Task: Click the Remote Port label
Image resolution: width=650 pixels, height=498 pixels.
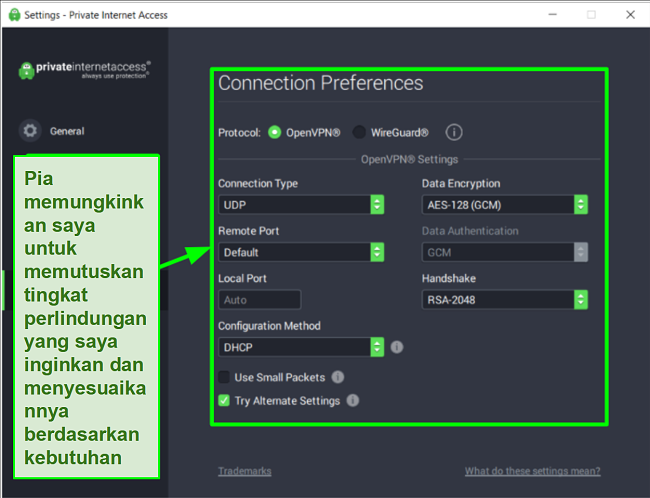Action: click(248, 231)
